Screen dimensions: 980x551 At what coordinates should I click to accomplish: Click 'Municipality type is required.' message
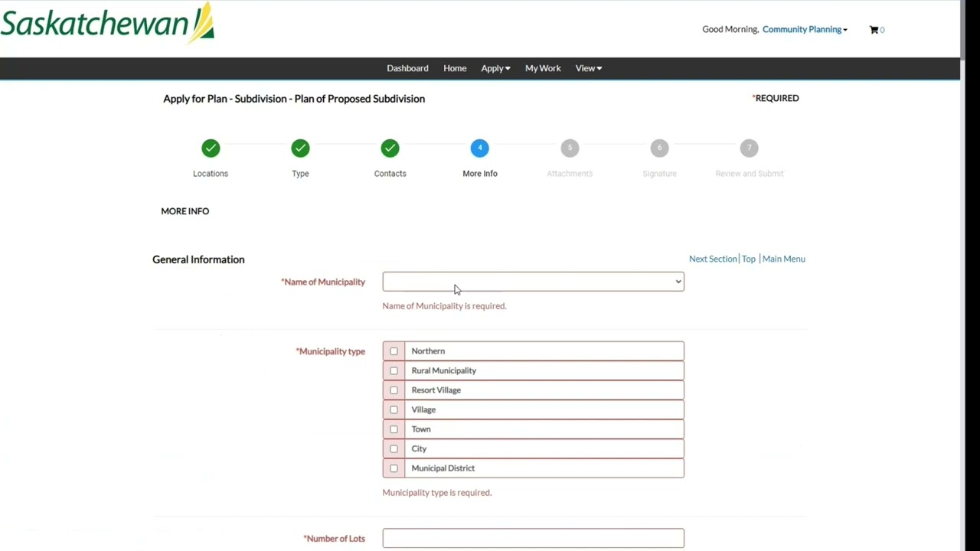coord(436,493)
